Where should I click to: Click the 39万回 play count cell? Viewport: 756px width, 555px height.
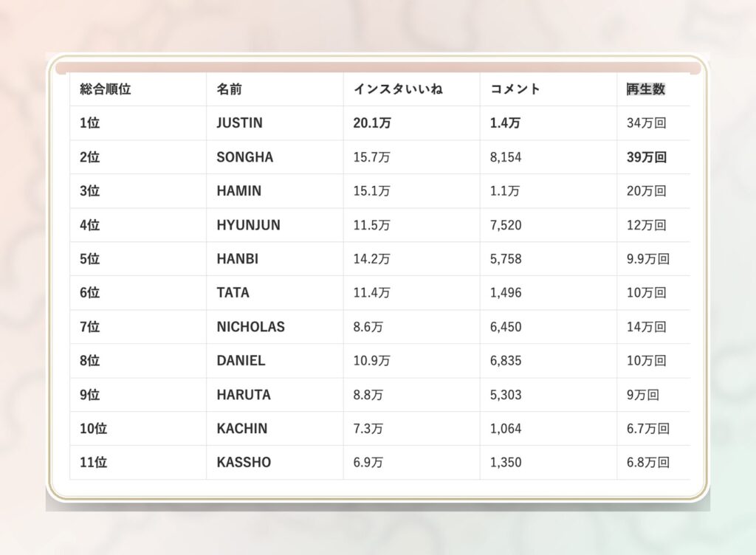coord(647,157)
